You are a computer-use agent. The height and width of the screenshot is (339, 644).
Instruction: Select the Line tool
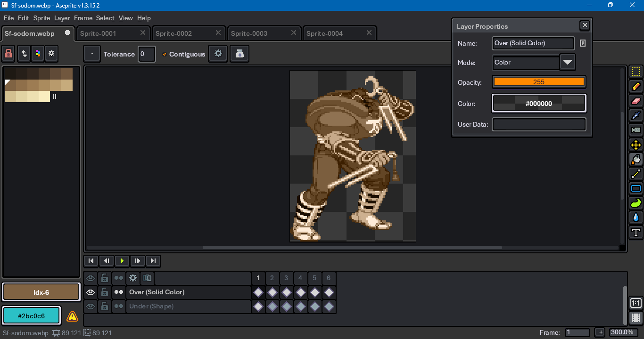636,174
